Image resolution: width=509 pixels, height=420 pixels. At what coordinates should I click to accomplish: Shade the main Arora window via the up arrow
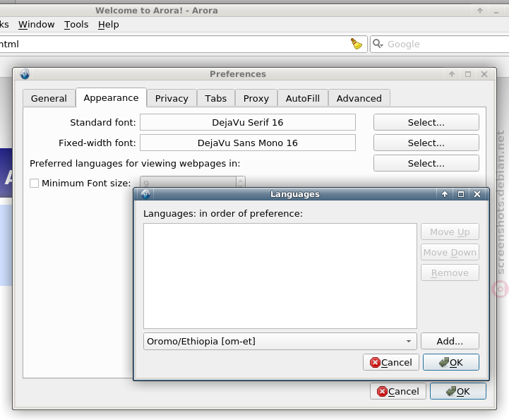[x=480, y=11]
